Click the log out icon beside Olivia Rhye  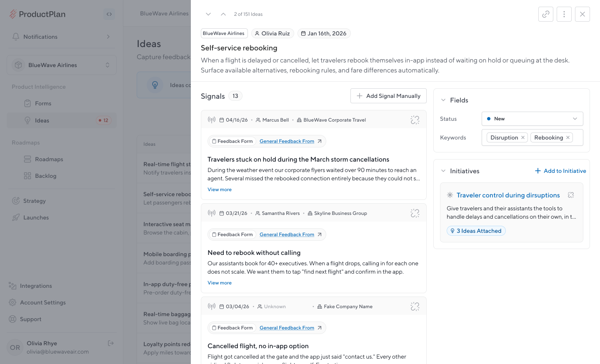pyautogui.click(x=111, y=343)
